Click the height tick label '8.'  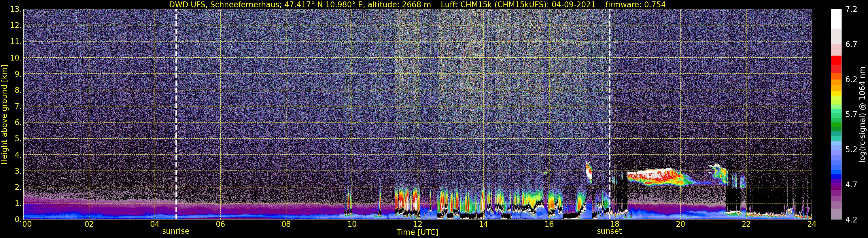pos(18,90)
